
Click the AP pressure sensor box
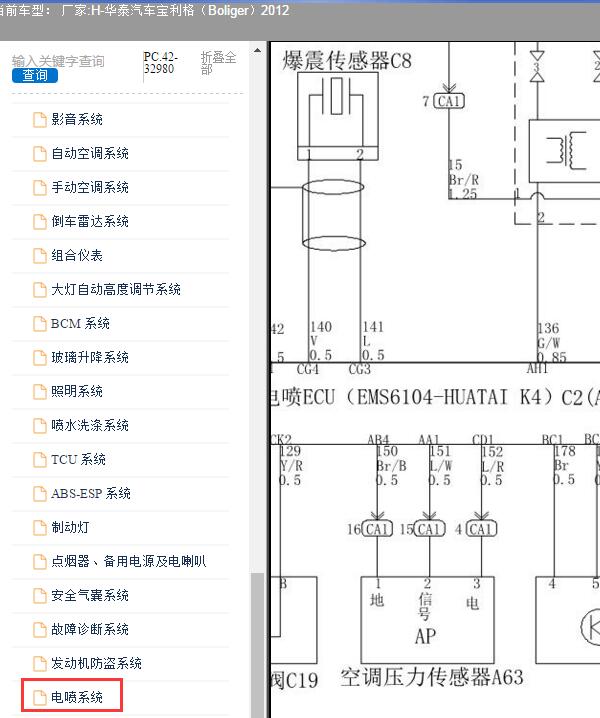pyautogui.click(x=427, y=620)
